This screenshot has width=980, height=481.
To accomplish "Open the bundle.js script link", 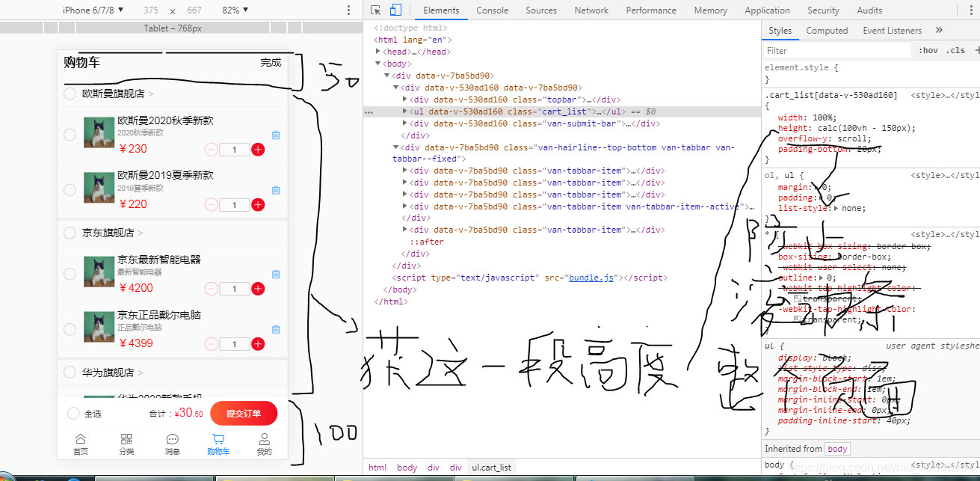I will click(591, 278).
